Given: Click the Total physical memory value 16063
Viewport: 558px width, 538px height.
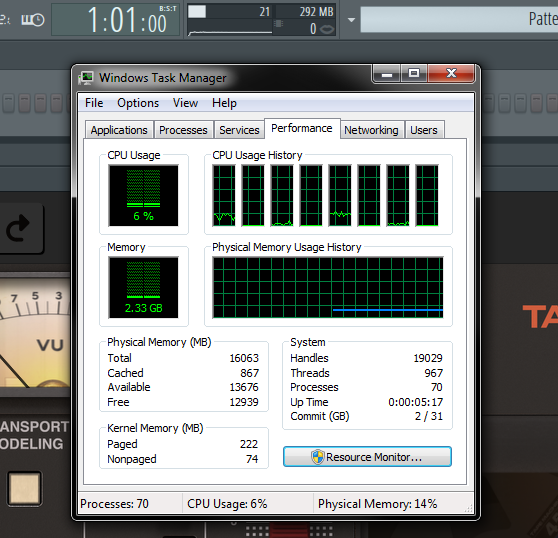Looking at the screenshot, I should [244, 358].
